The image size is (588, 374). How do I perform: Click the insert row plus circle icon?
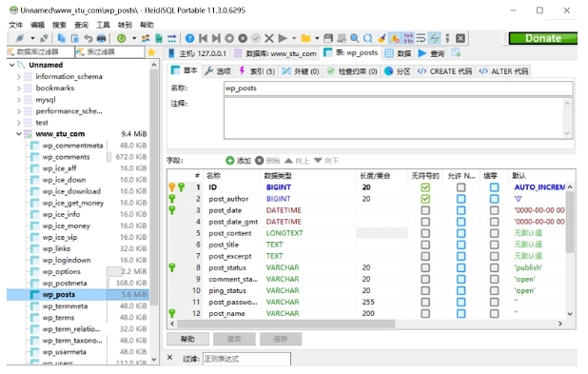(x=229, y=38)
